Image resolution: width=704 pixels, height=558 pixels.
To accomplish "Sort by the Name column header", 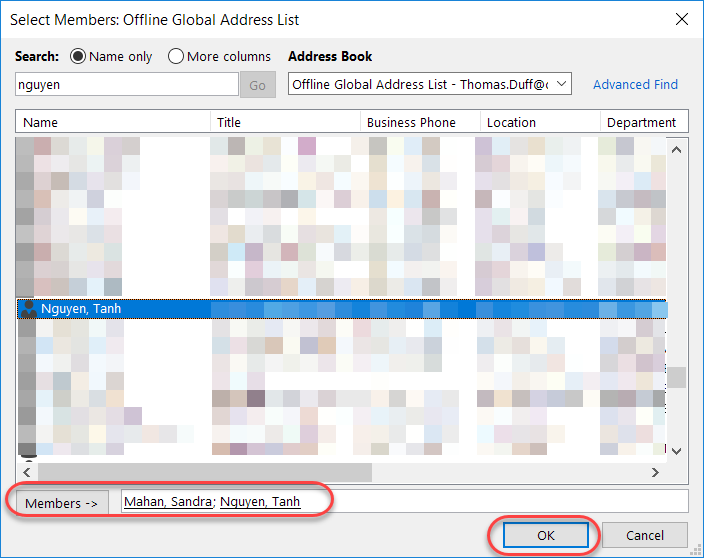I will (x=113, y=122).
